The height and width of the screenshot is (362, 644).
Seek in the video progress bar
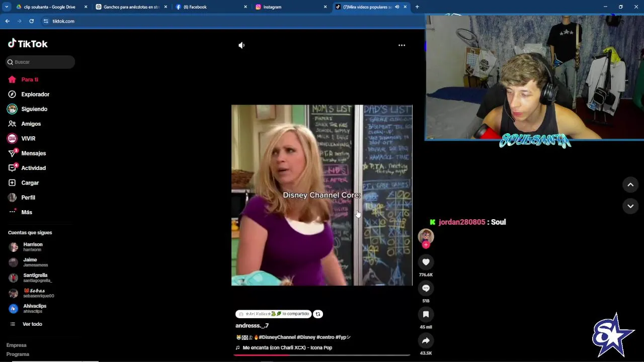(321, 355)
